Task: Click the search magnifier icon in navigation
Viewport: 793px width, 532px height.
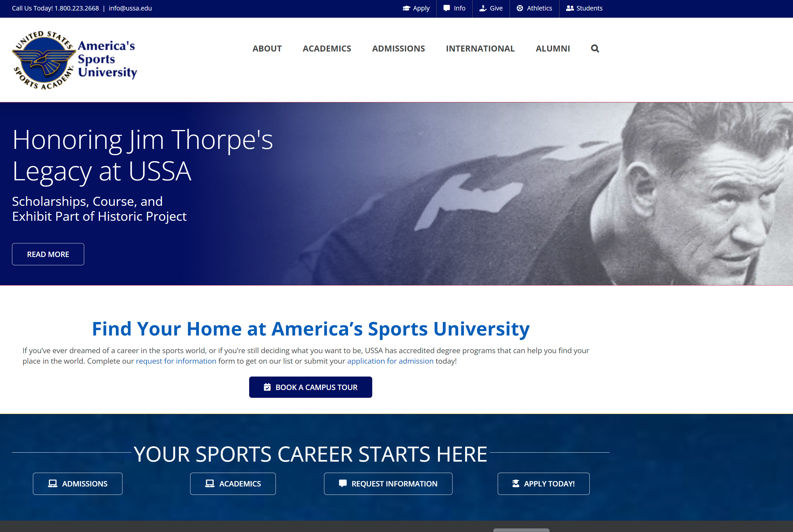Action: click(x=594, y=49)
